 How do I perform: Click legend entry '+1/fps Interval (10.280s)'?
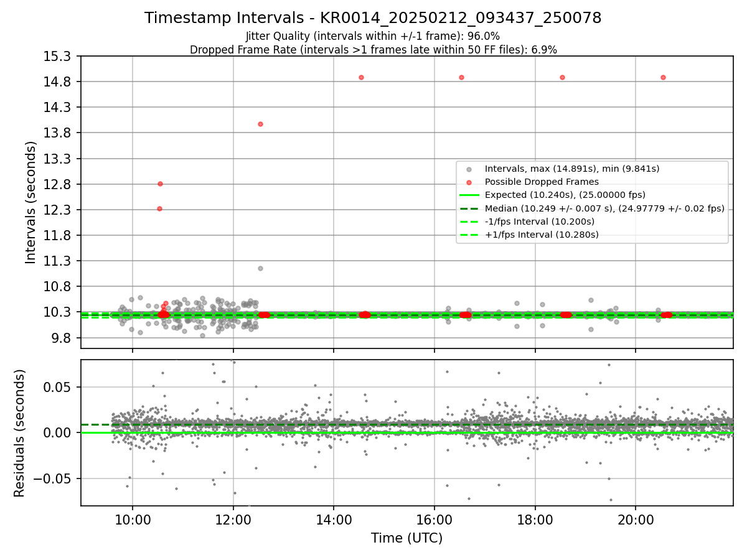point(542,235)
